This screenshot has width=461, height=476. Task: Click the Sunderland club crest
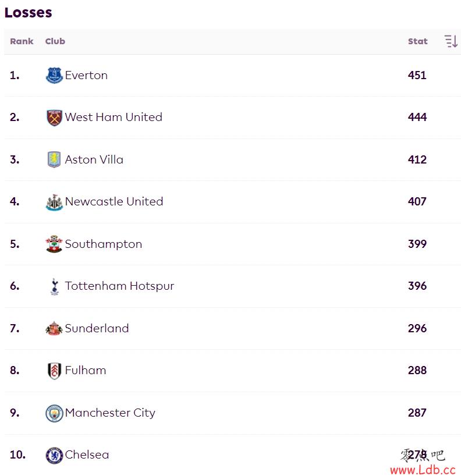point(54,328)
